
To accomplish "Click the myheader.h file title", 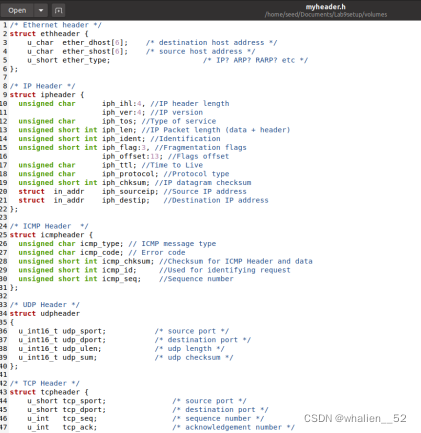I will click(x=325, y=7).
